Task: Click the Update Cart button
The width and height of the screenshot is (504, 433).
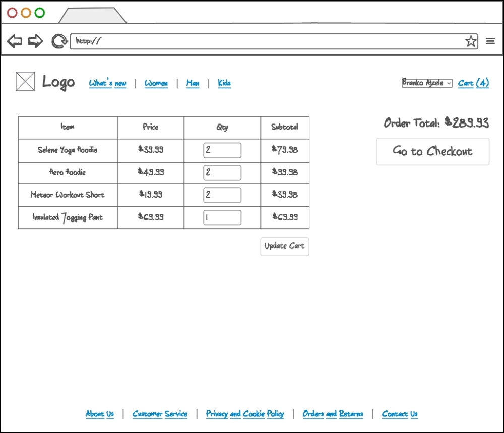Action: click(x=284, y=246)
